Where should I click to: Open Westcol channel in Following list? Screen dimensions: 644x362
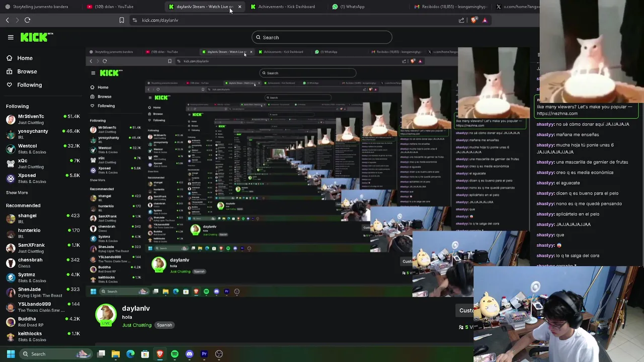click(x=43, y=149)
